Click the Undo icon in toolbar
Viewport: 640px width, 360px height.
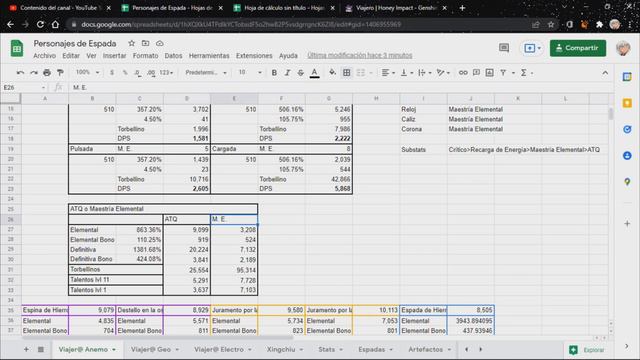click(x=20, y=73)
